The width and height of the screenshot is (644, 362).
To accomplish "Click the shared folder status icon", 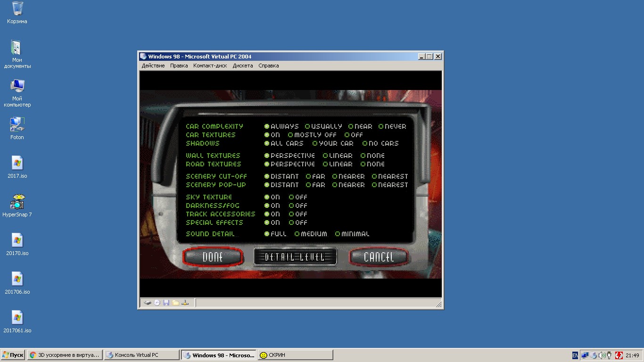I will [x=175, y=303].
